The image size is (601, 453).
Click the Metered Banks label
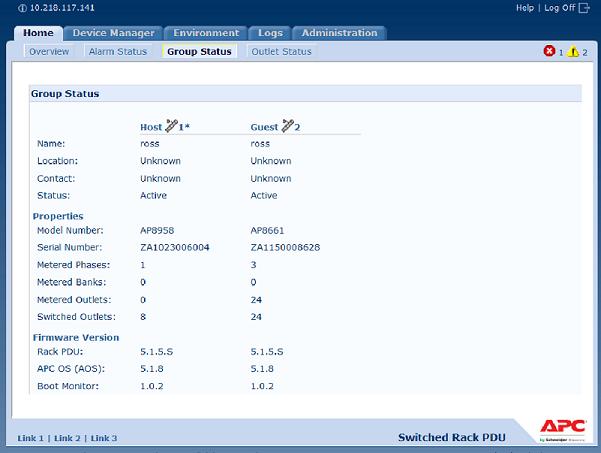72,282
